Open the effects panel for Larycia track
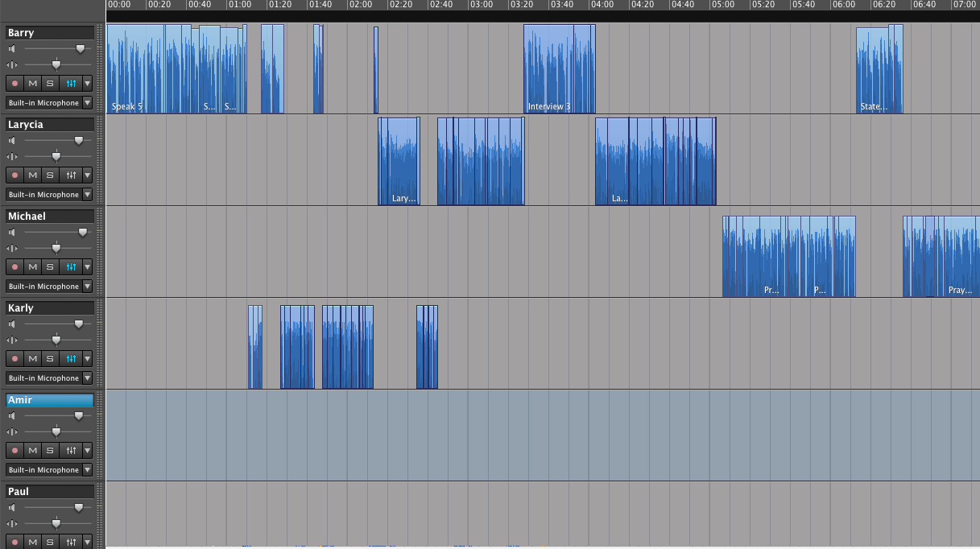The image size is (980, 549). pos(71,175)
